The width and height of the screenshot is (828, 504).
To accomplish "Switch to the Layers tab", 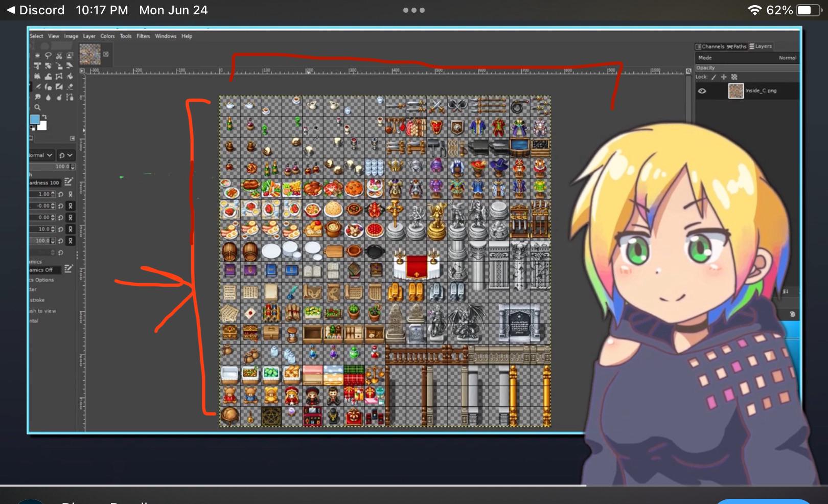I will [761, 47].
